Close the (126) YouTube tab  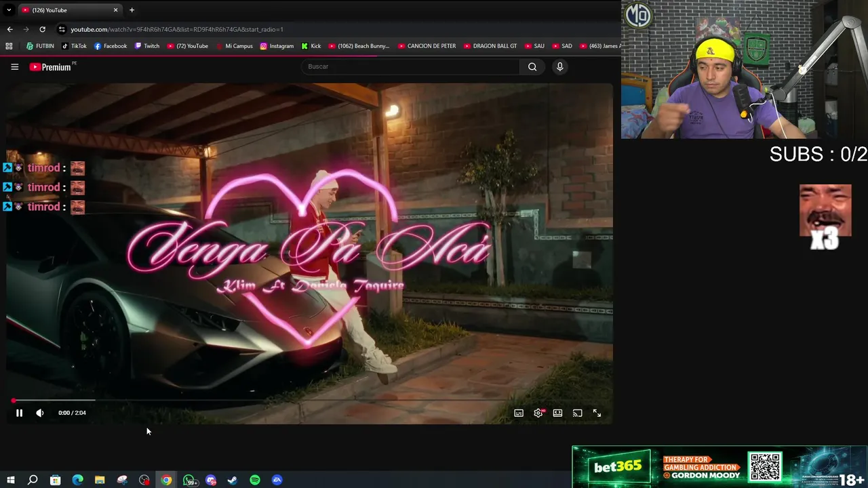pos(115,10)
